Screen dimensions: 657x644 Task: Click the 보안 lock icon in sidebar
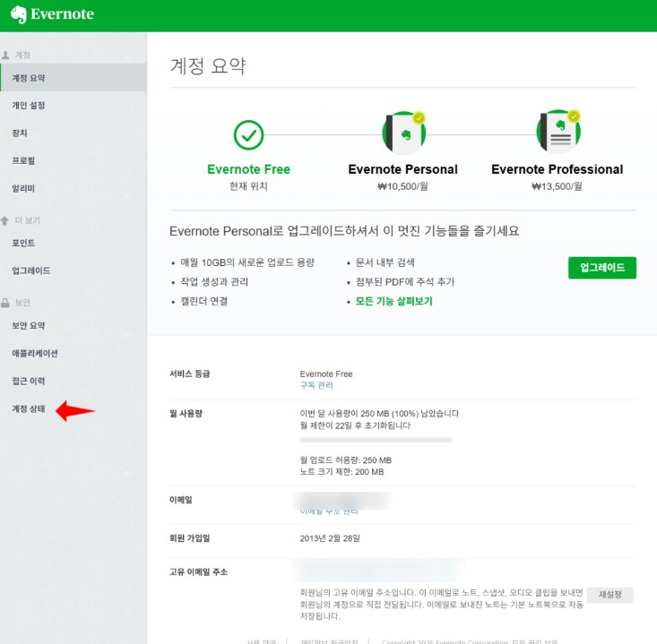pos(5,303)
